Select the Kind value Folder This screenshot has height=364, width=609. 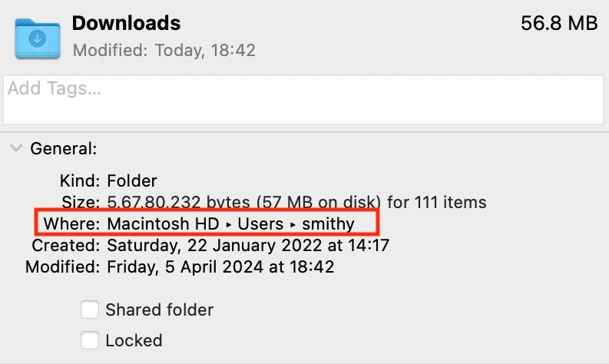[x=132, y=181]
